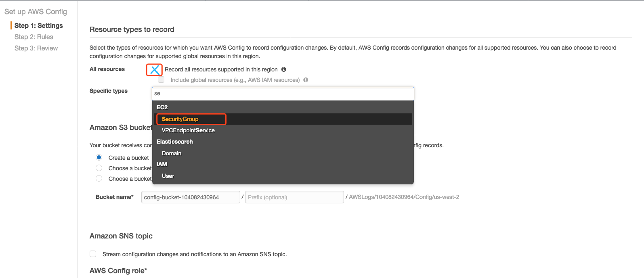This screenshot has height=278, width=644.
Task: Click the AWS Config role heading
Action: click(x=118, y=271)
